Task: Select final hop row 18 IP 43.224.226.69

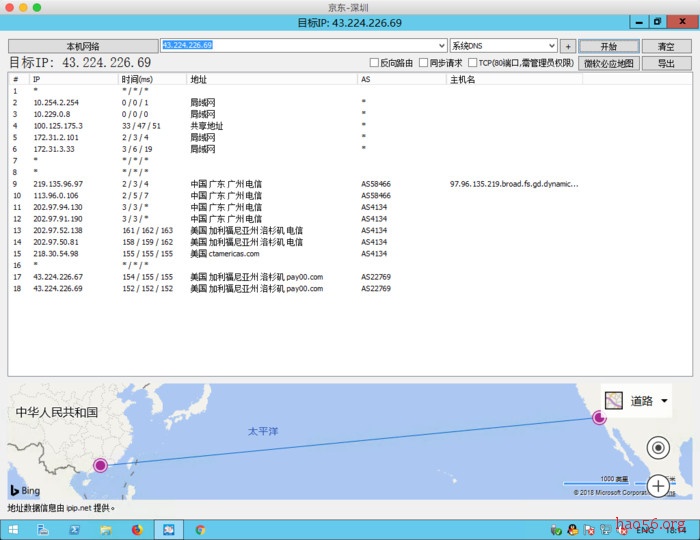Action: [350, 288]
